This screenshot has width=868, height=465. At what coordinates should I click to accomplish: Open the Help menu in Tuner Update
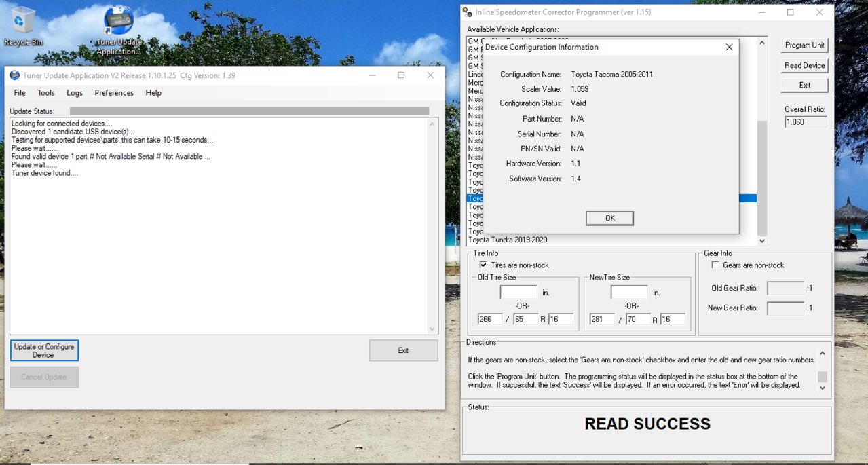pyautogui.click(x=153, y=93)
